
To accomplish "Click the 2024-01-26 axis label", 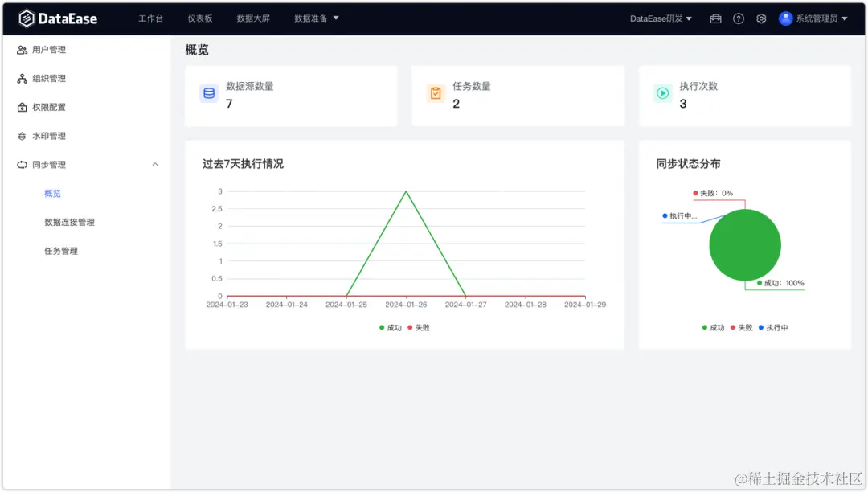I will click(407, 305).
